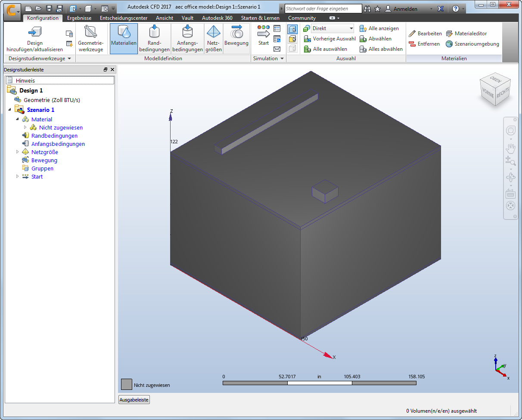Viewport: 522px width, 420px height.
Task: Select Design 1 in the tree
Action: (x=31, y=90)
